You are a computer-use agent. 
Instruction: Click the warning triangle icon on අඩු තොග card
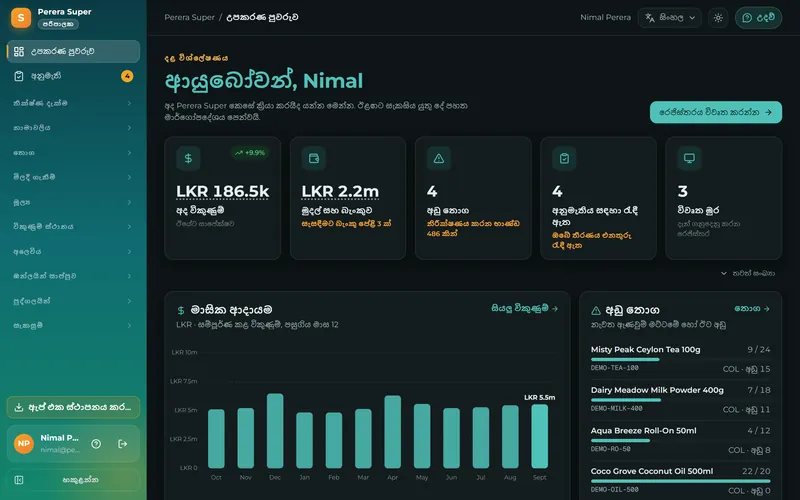pos(439,158)
